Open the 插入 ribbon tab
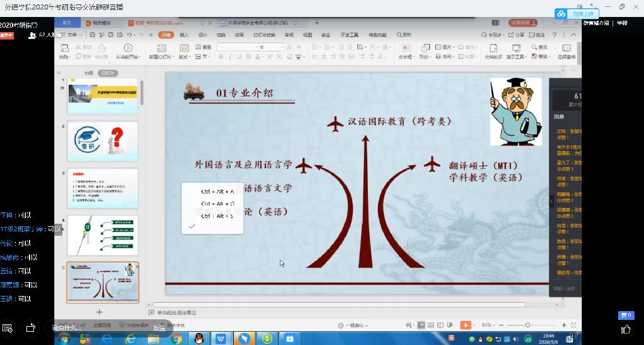The width and height of the screenshot is (644, 345). pos(184,35)
